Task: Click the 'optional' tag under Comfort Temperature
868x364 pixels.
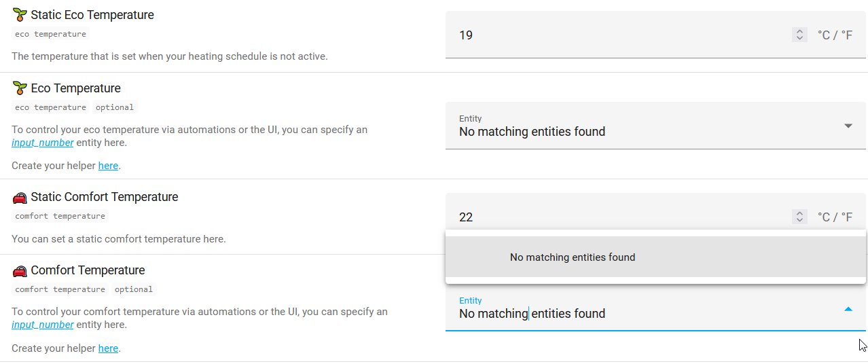Action: [134, 289]
